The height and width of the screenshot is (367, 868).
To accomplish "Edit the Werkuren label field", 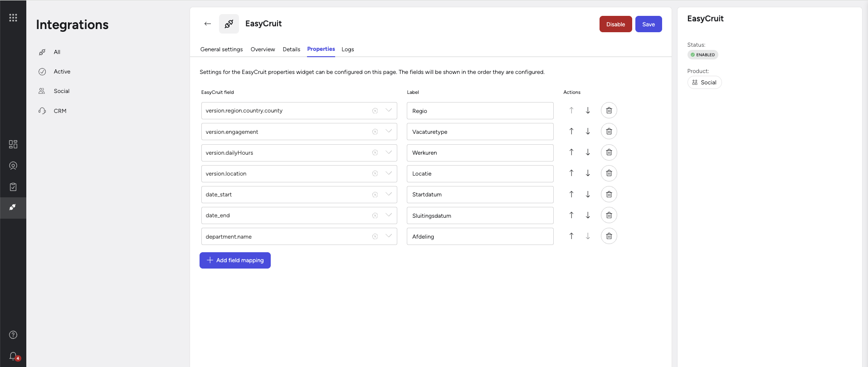I will (x=480, y=153).
